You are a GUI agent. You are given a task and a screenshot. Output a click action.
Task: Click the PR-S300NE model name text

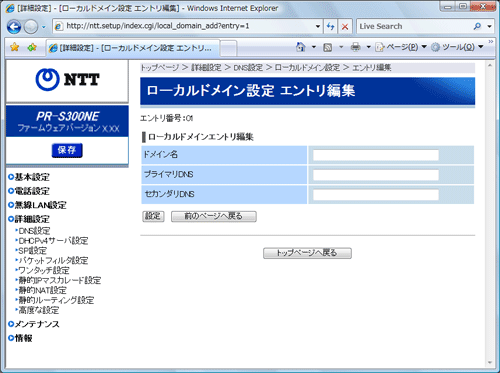(68, 117)
